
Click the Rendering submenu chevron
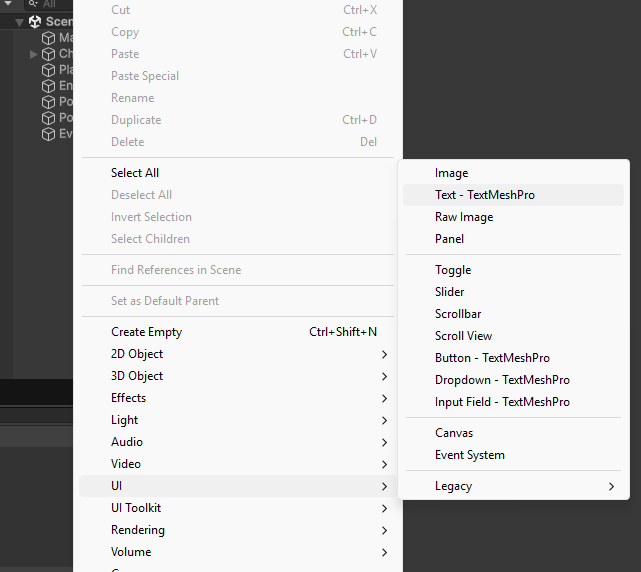pos(384,531)
